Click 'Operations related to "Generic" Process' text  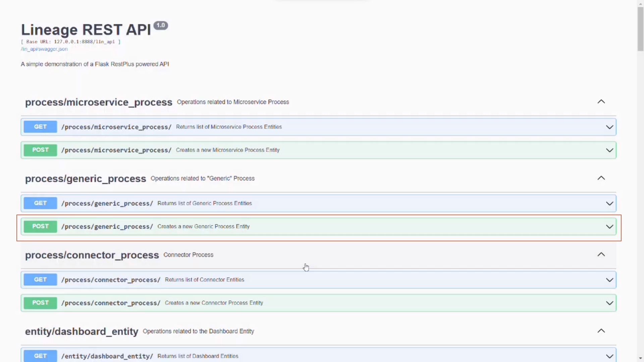click(203, 178)
